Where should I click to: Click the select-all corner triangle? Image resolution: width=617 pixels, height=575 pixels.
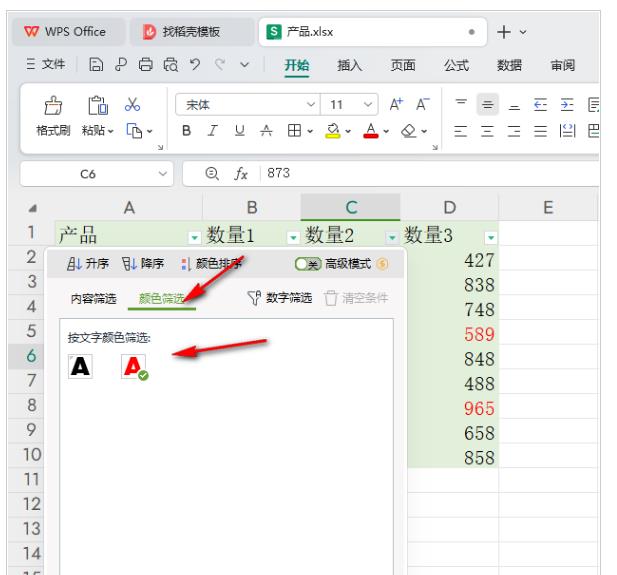coord(33,208)
